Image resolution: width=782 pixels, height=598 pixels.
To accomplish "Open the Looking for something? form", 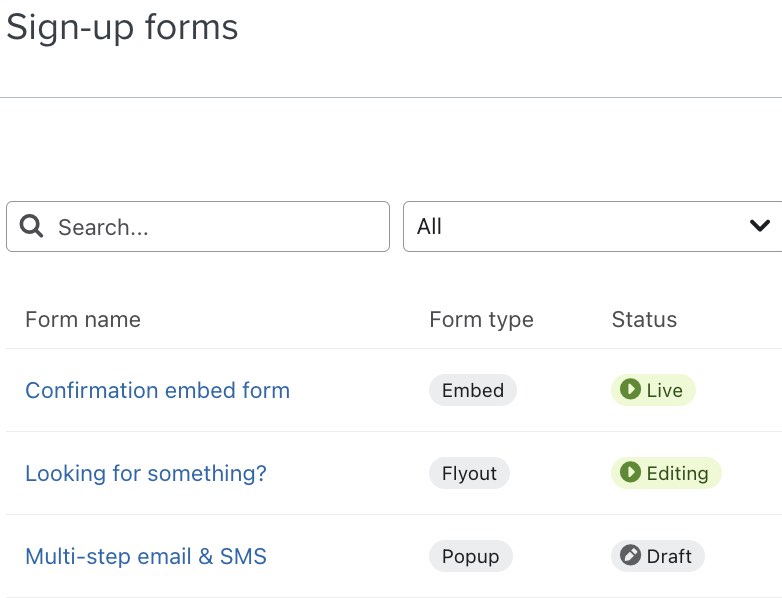I will (146, 473).
